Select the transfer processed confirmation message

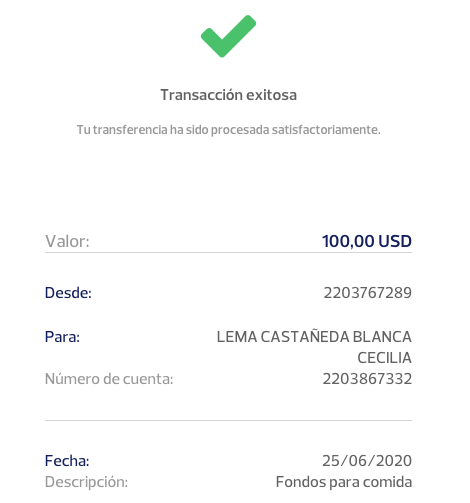coord(228,130)
